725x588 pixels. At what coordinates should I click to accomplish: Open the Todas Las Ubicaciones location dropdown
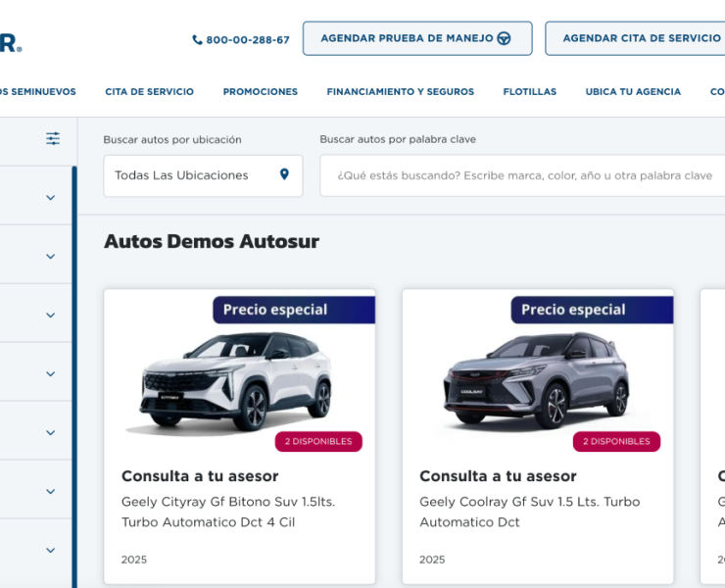point(203,175)
